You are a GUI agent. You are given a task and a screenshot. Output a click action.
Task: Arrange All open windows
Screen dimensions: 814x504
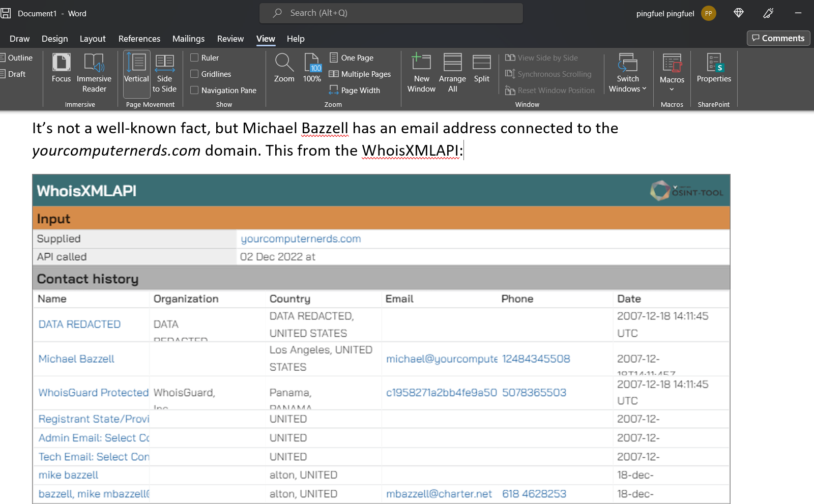452,73
